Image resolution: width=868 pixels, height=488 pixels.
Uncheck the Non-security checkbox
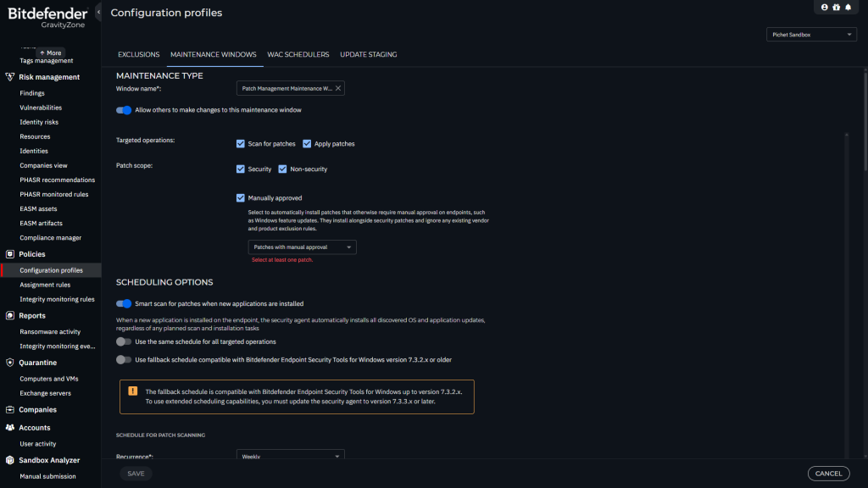pos(283,169)
